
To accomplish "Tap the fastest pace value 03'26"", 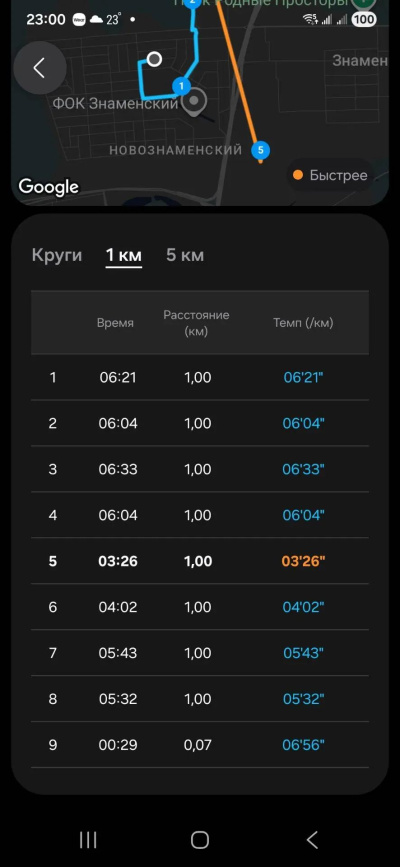I will [303, 561].
